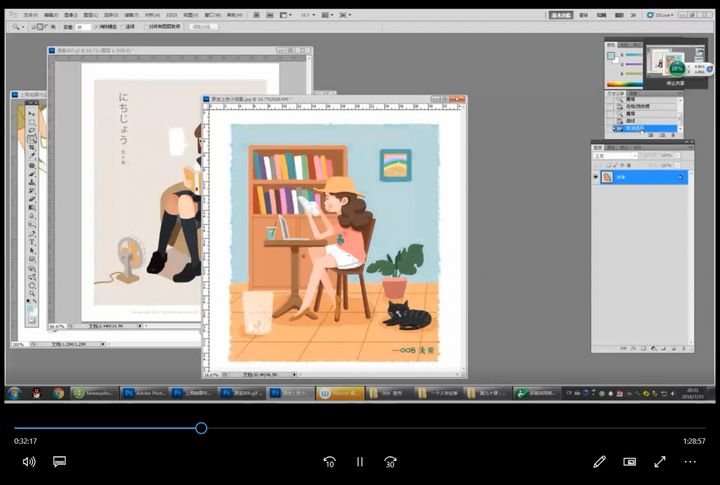Viewport: 720px width, 485px height.
Task: Toggle the 连续 contiguous checkbox
Action: 123,27
